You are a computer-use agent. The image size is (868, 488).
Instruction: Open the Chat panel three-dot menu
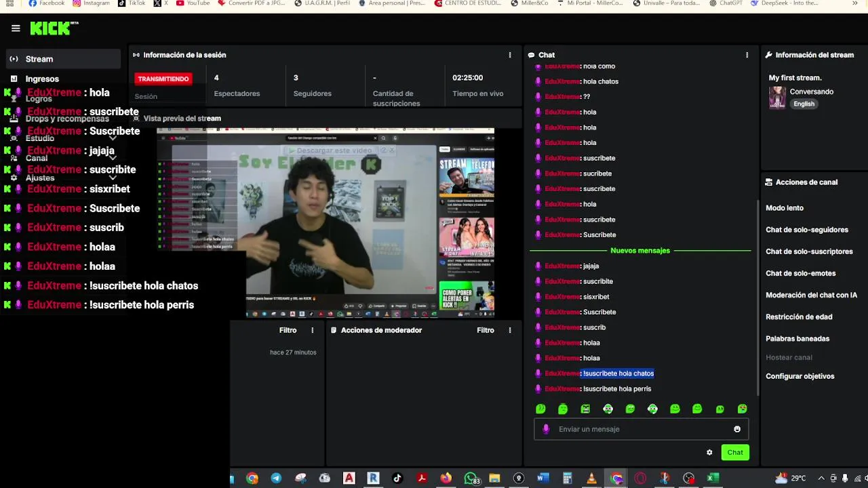pyautogui.click(x=747, y=55)
